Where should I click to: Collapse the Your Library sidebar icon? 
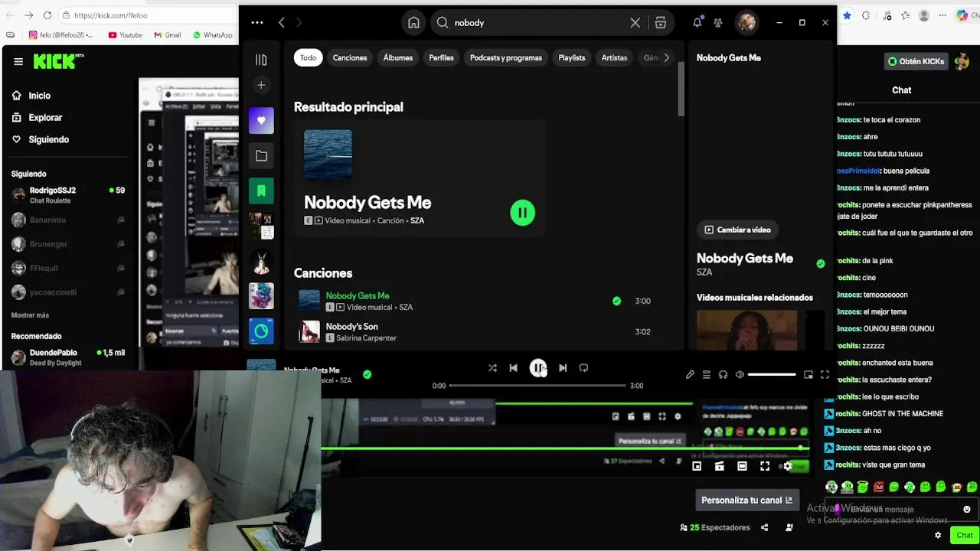(x=261, y=60)
